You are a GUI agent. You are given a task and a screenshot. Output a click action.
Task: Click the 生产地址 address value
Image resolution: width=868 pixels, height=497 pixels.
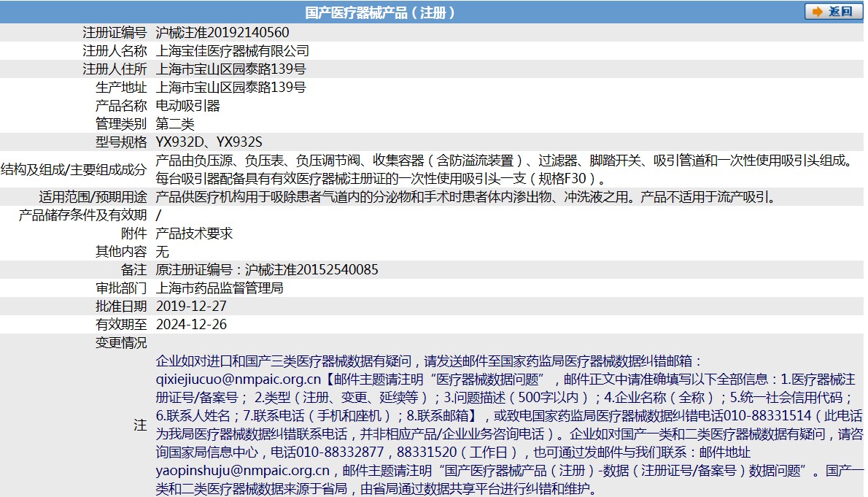(x=231, y=88)
